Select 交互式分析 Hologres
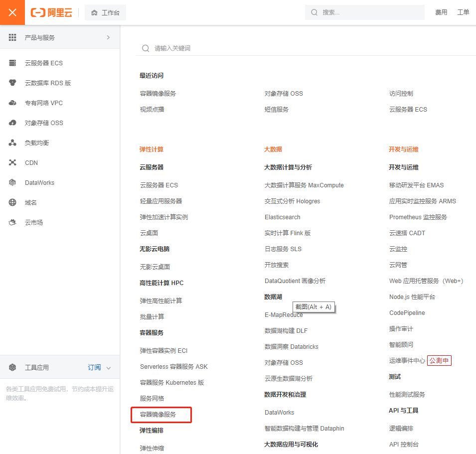This screenshot has width=476, height=454. [292, 201]
